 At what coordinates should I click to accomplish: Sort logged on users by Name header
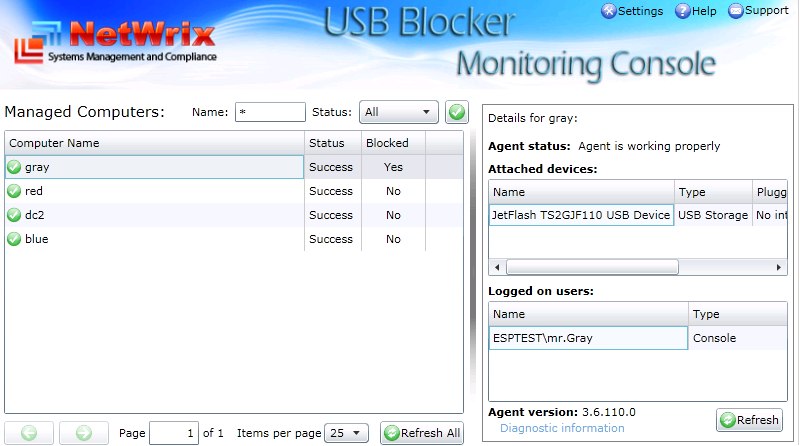(x=588, y=314)
